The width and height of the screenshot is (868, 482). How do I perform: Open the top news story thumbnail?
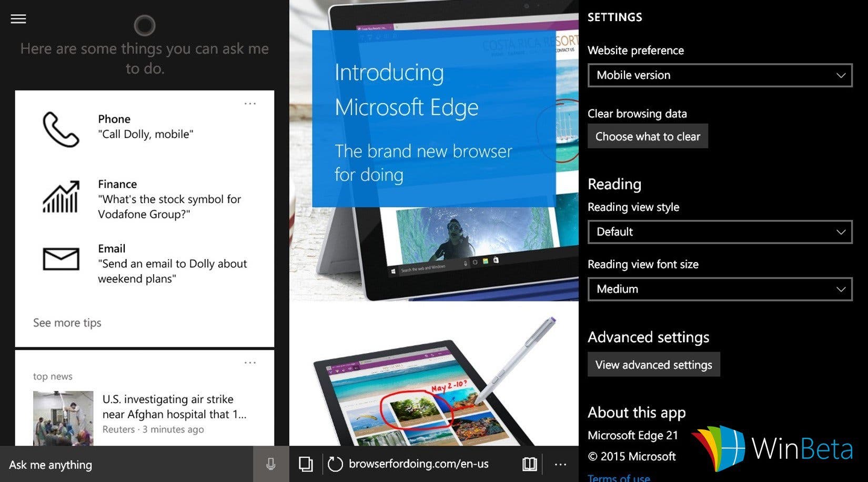click(x=63, y=418)
